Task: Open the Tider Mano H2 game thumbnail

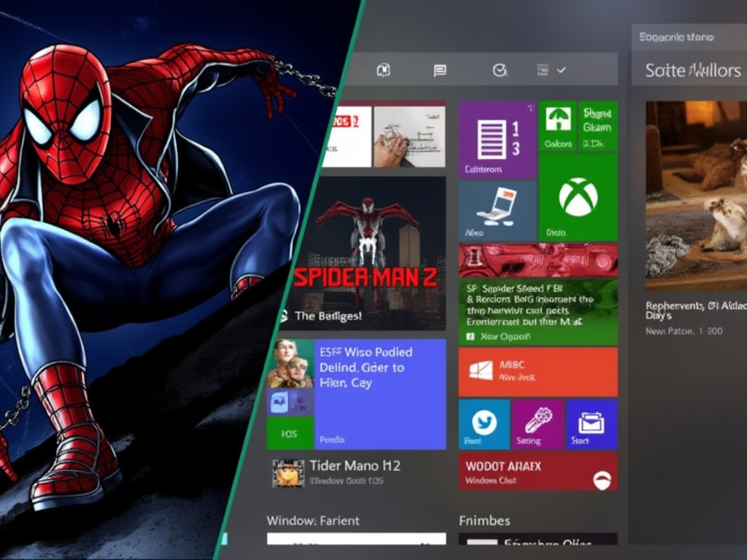Action: click(x=290, y=472)
